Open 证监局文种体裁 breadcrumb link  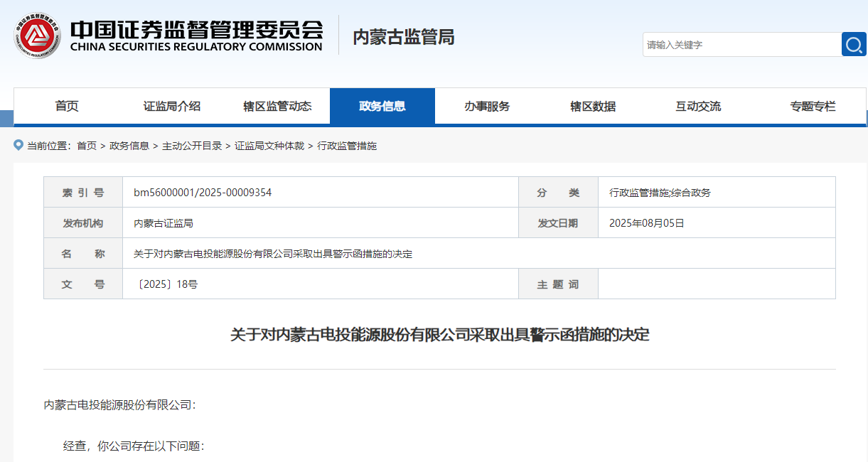(x=269, y=146)
